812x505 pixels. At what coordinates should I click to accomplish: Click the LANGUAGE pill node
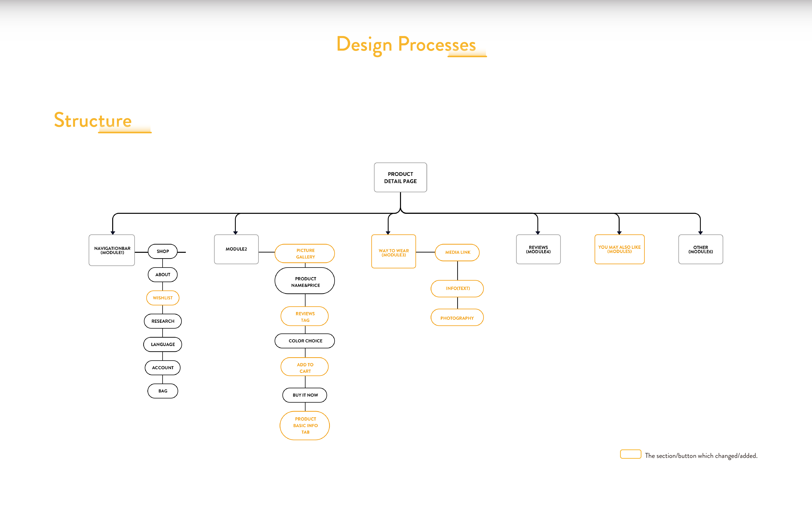[163, 344]
